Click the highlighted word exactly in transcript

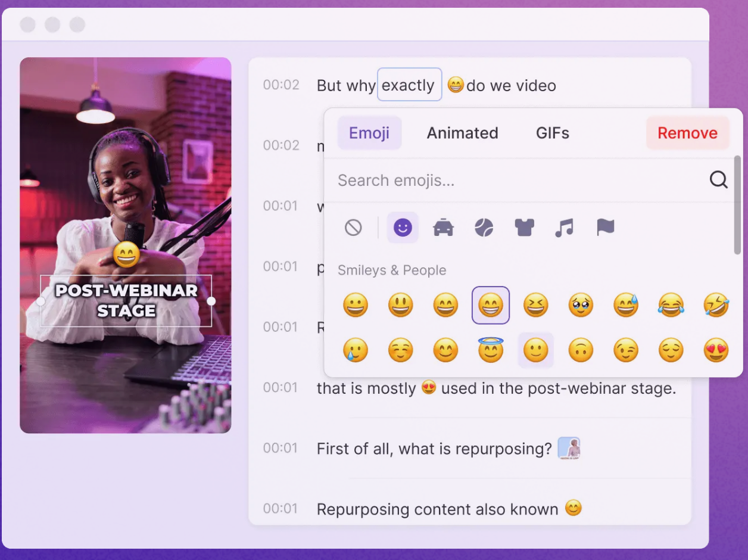[x=409, y=85]
